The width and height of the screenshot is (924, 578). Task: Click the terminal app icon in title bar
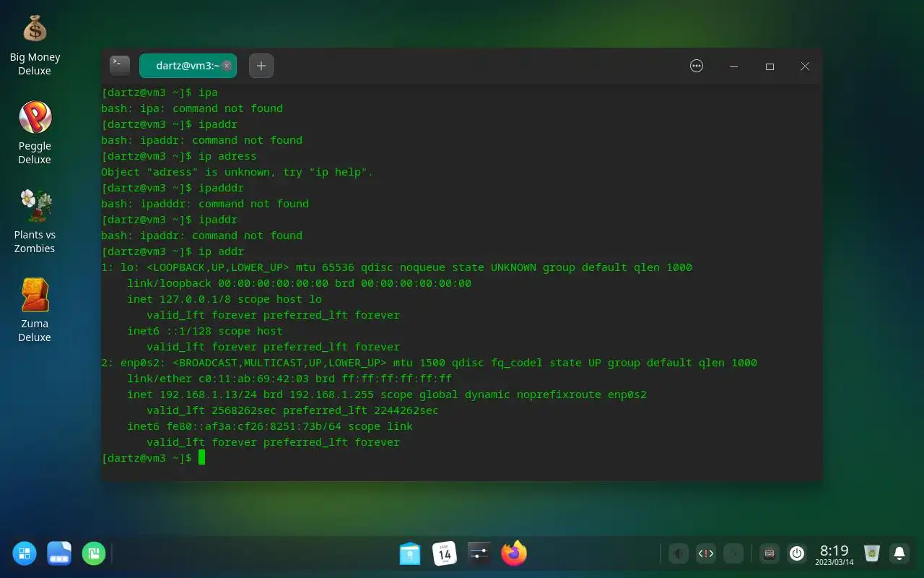[x=120, y=66]
